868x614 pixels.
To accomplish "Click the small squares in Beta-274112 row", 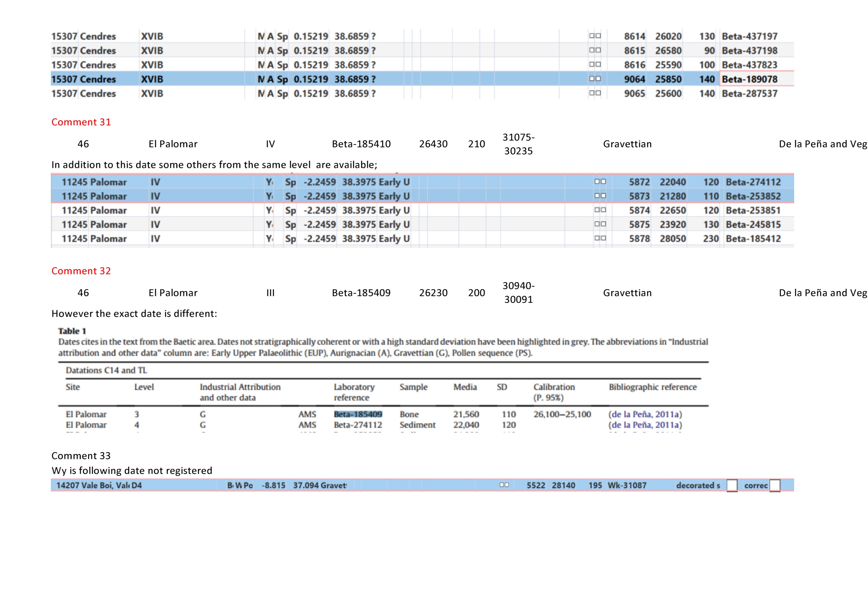I will point(600,182).
